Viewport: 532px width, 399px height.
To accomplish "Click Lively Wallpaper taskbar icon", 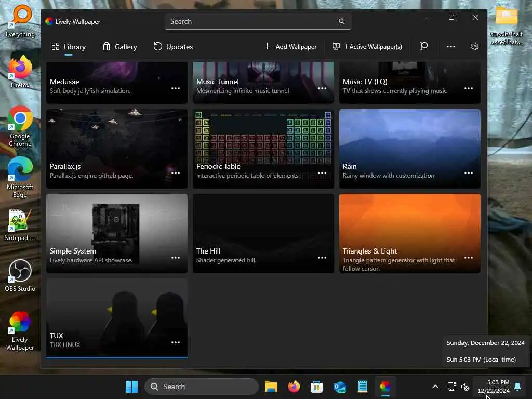I will 385,387.
